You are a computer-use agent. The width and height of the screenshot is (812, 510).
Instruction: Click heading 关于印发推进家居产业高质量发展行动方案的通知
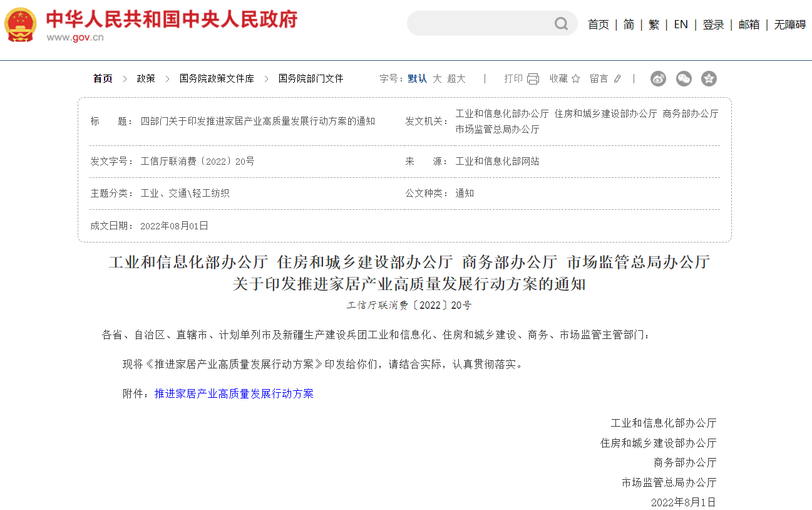click(x=409, y=284)
